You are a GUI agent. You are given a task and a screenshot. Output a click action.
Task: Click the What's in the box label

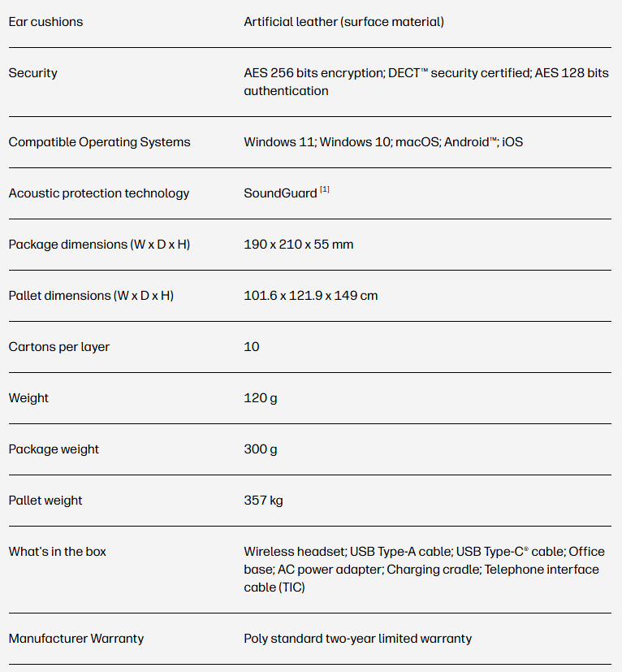point(57,552)
